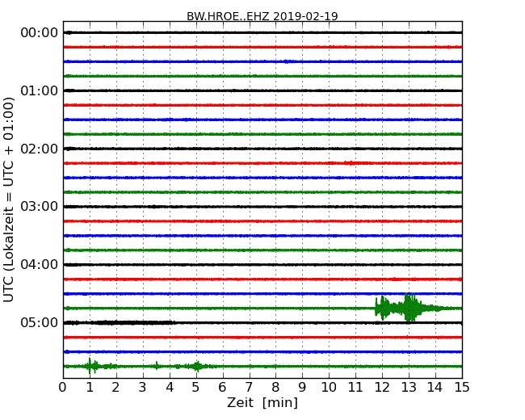The image size is (525, 420).
Task: Select the 01:00 time label
Action: [x=40, y=90]
